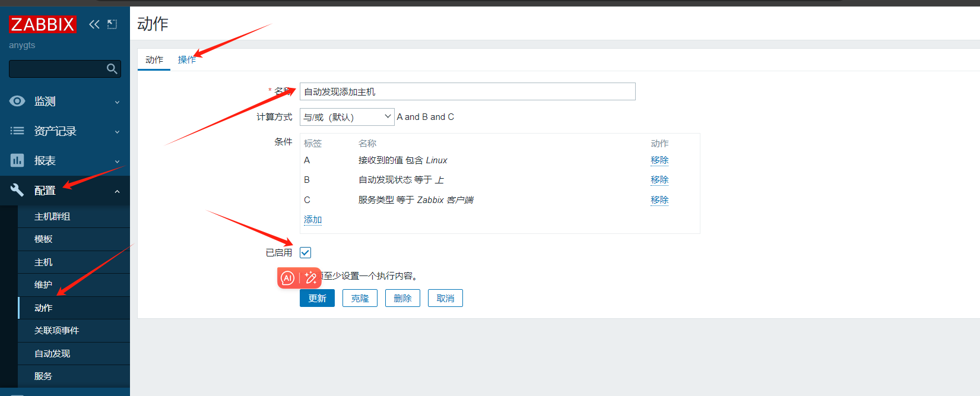Click the magic wand icon

[310, 278]
